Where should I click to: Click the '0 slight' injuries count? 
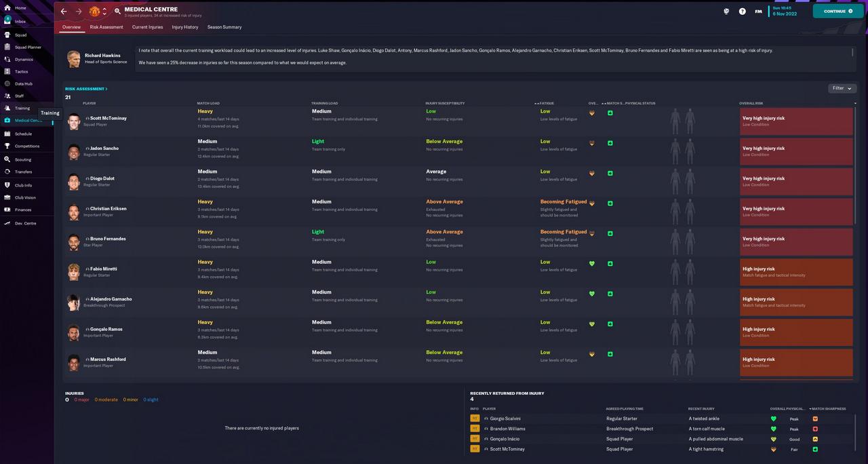click(151, 400)
